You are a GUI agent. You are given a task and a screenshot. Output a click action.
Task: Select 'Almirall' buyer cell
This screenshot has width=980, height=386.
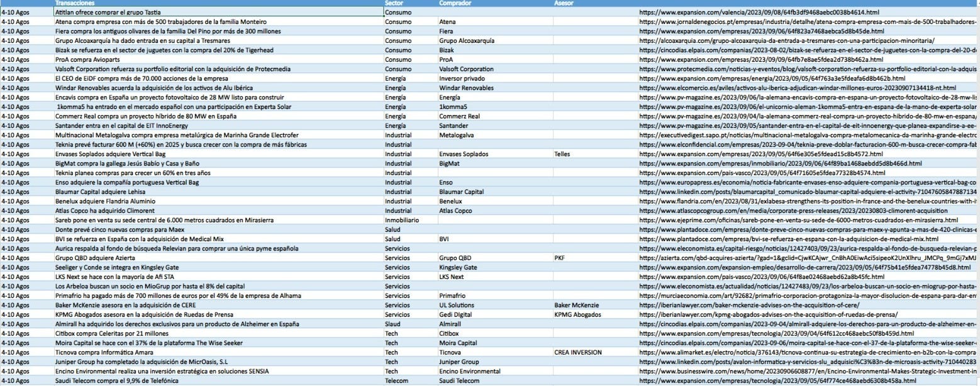pos(495,324)
